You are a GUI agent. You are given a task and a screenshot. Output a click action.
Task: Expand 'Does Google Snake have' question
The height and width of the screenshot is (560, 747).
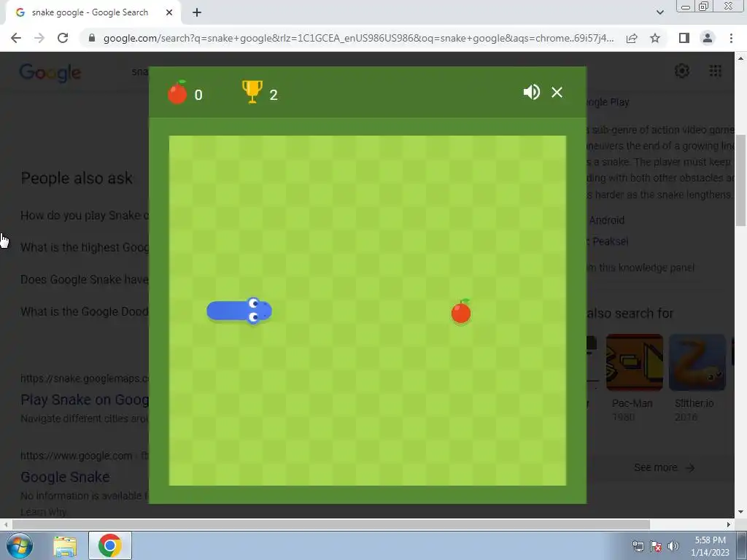click(x=85, y=279)
